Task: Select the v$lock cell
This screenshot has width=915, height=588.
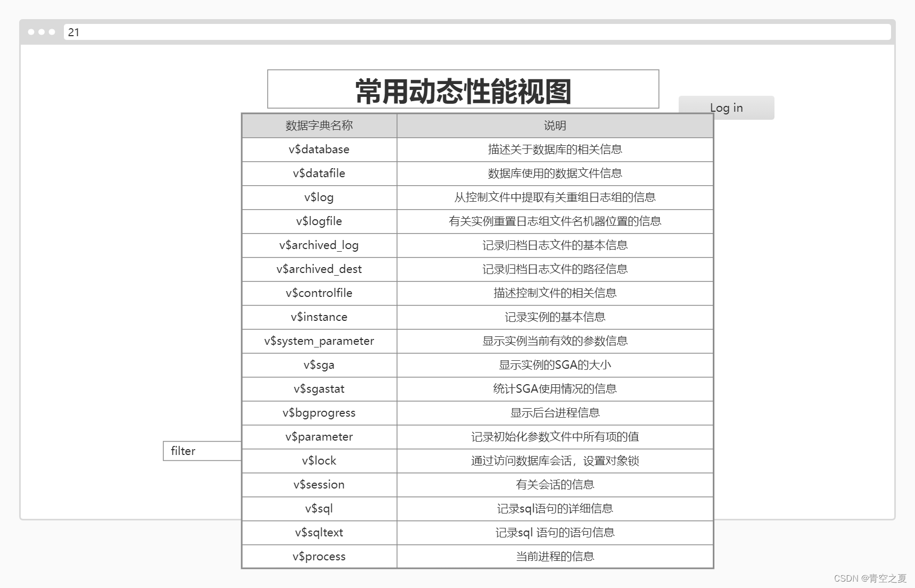Action: [x=319, y=461]
